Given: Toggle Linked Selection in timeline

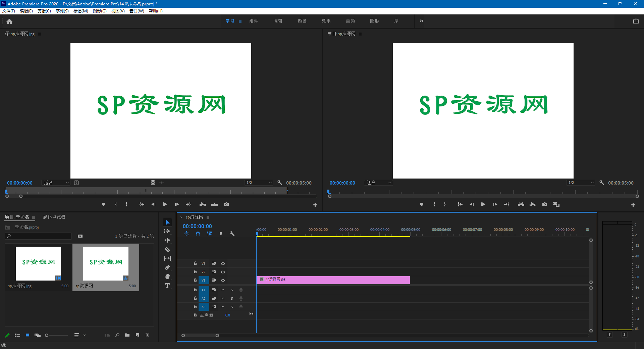Looking at the screenshot, I should [209, 234].
